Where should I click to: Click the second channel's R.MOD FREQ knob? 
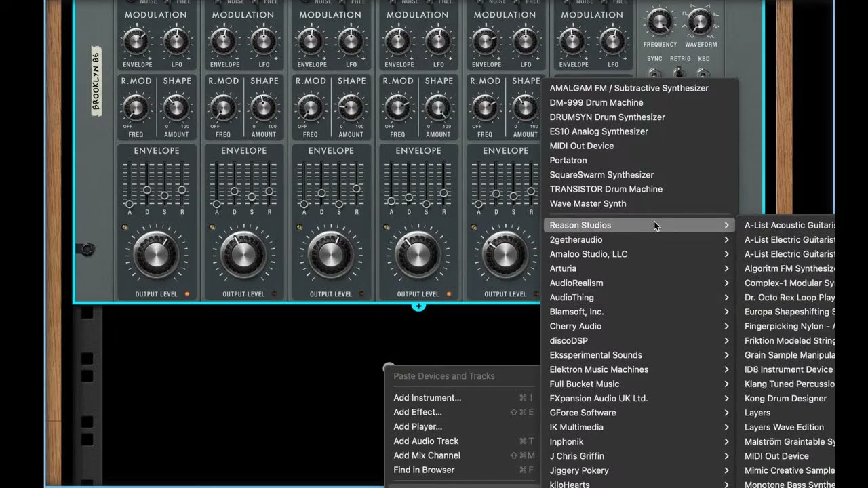(224, 107)
